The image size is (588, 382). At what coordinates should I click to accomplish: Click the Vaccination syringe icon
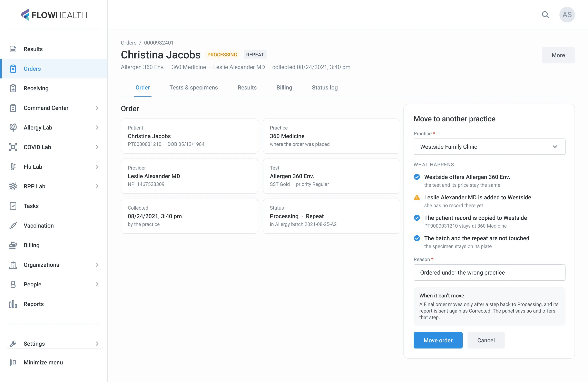pos(13,226)
